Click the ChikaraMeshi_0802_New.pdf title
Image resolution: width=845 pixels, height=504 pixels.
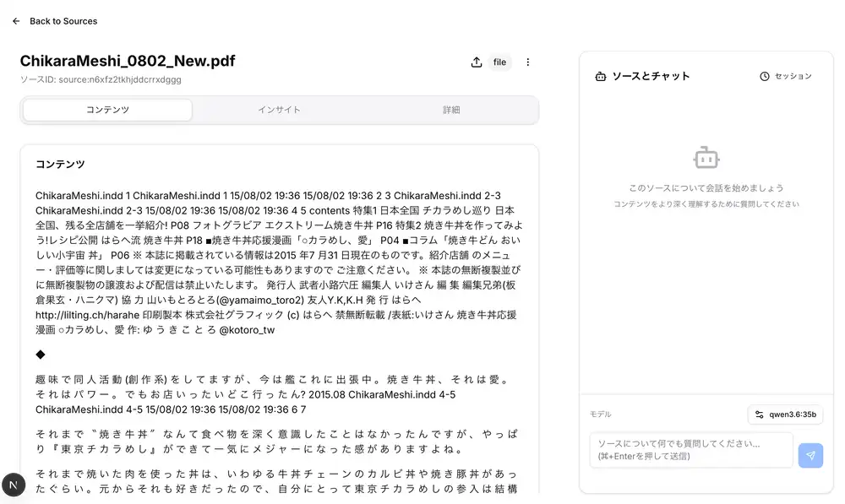(128, 61)
